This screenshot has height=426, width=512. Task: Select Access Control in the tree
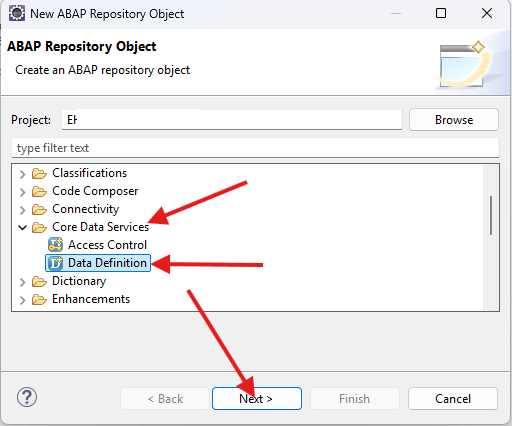pyautogui.click(x=107, y=245)
